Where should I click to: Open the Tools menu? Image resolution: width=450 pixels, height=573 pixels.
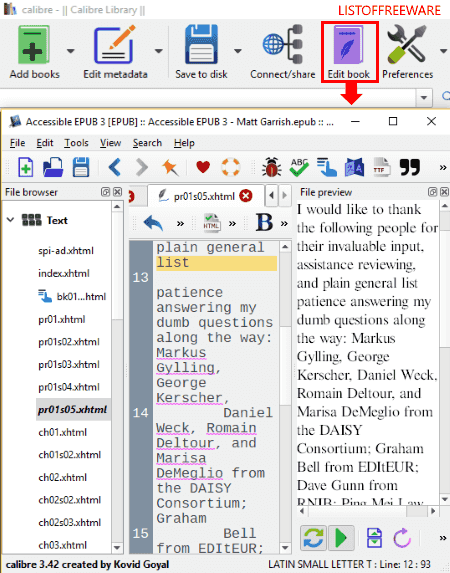coord(76,143)
